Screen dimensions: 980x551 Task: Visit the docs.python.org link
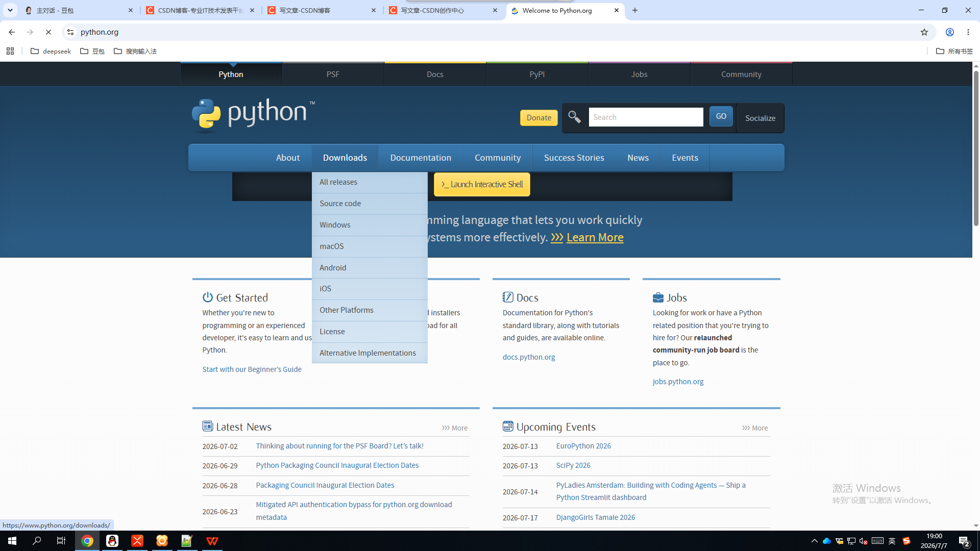click(529, 357)
